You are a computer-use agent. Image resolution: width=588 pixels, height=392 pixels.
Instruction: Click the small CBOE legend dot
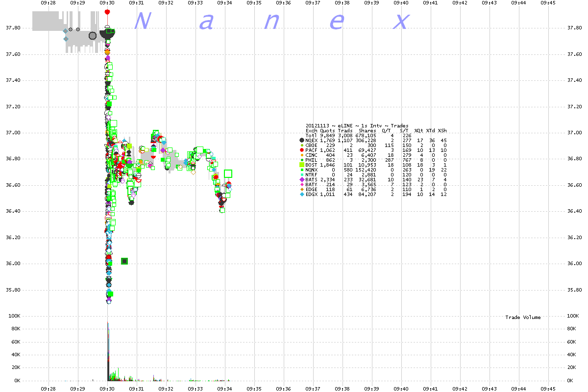[302, 146]
